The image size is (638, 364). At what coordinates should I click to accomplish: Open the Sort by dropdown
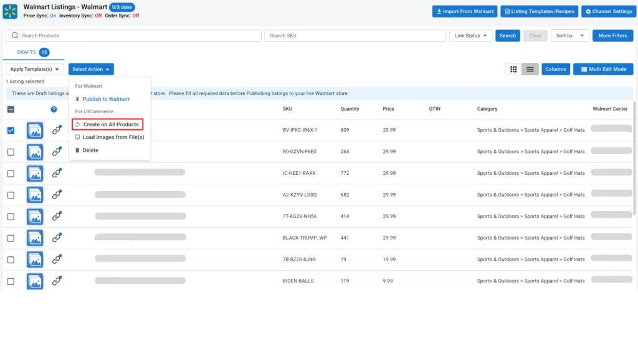point(569,35)
